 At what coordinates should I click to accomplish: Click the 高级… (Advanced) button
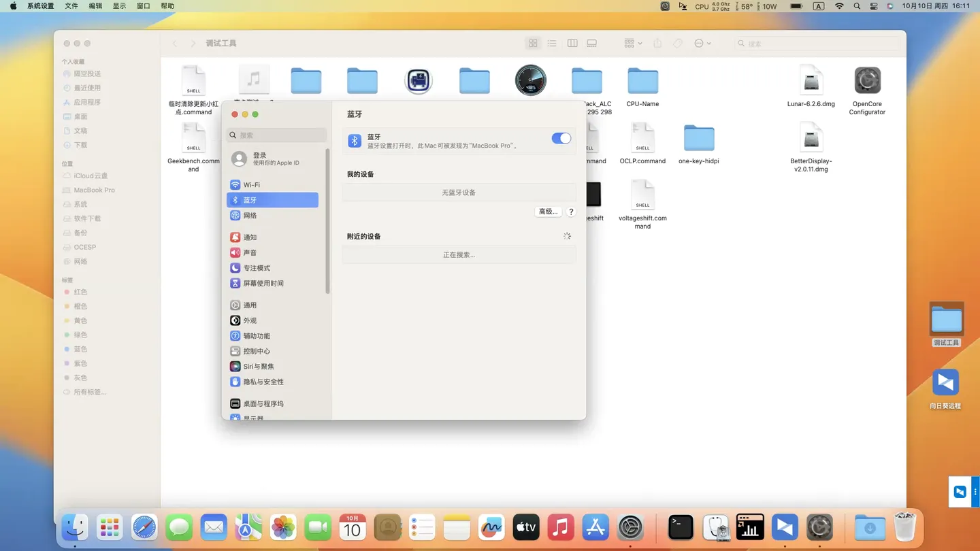coord(548,212)
